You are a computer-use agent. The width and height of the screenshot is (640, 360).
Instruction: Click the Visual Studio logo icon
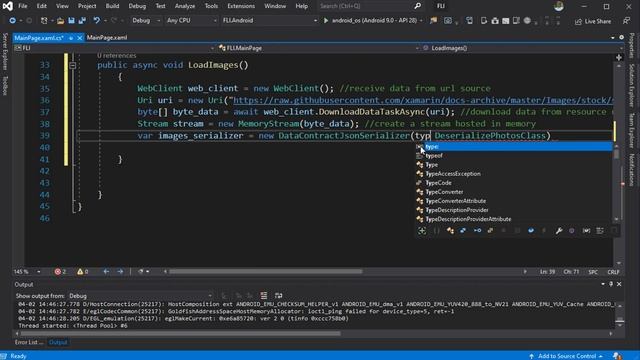point(7,6)
